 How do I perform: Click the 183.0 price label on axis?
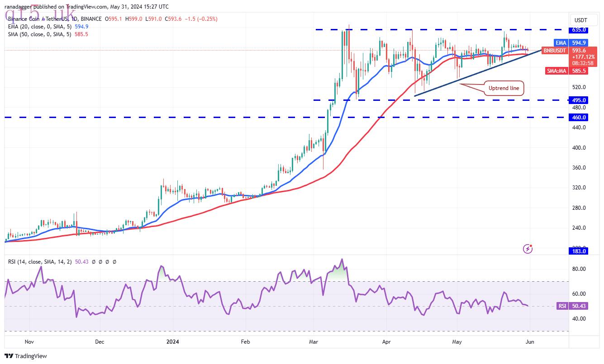click(579, 251)
